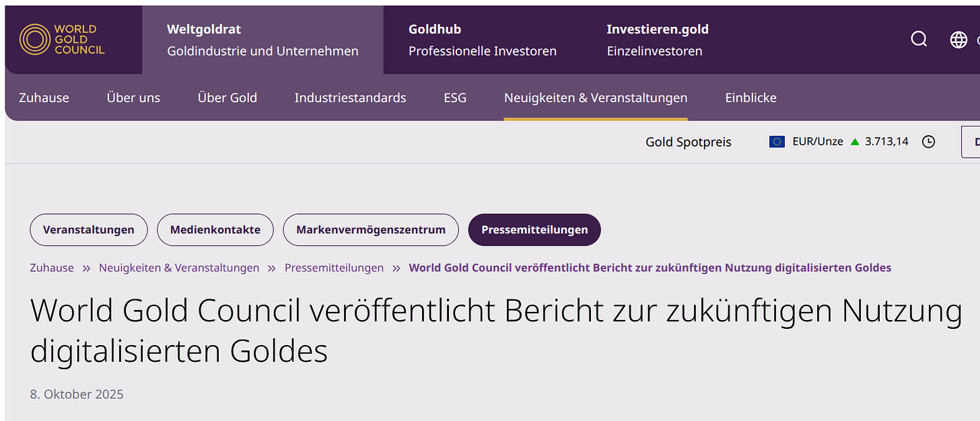This screenshot has height=421, width=980.
Task: Open the Über uns menu
Action: click(133, 98)
